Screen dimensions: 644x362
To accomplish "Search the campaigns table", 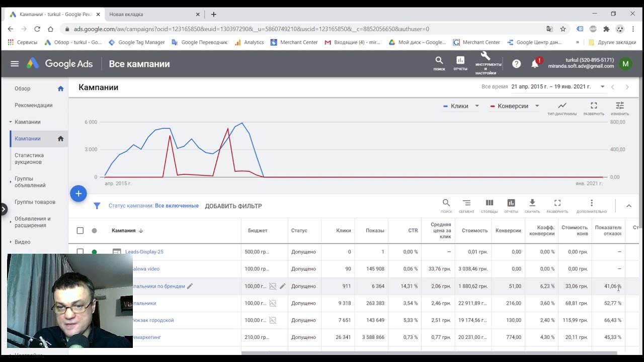I will tap(446, 206).
